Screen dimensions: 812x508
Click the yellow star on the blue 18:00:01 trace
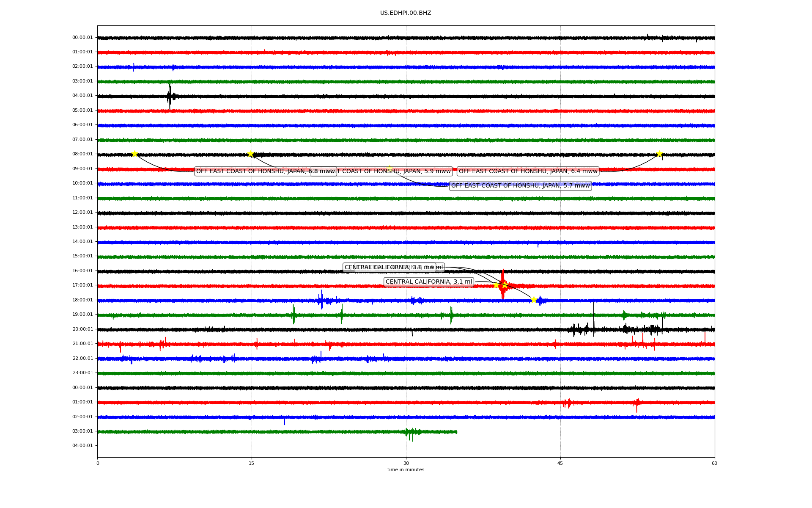pos(534,300)
